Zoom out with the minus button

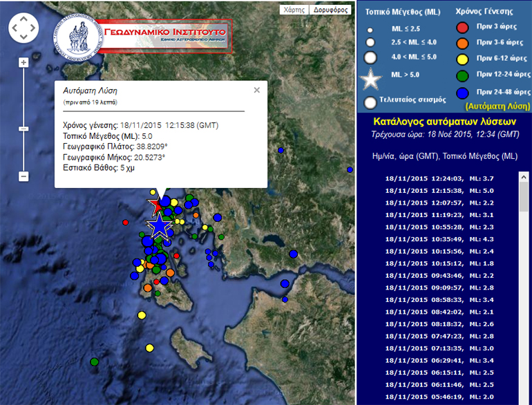pyautogui.click(x=23, y=176)
